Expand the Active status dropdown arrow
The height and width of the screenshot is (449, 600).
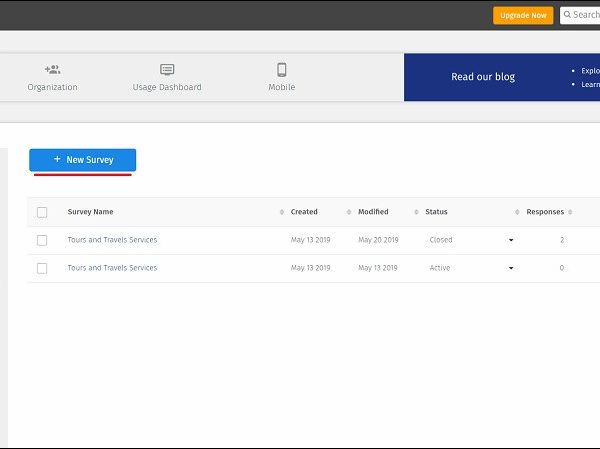pos(510,268)
